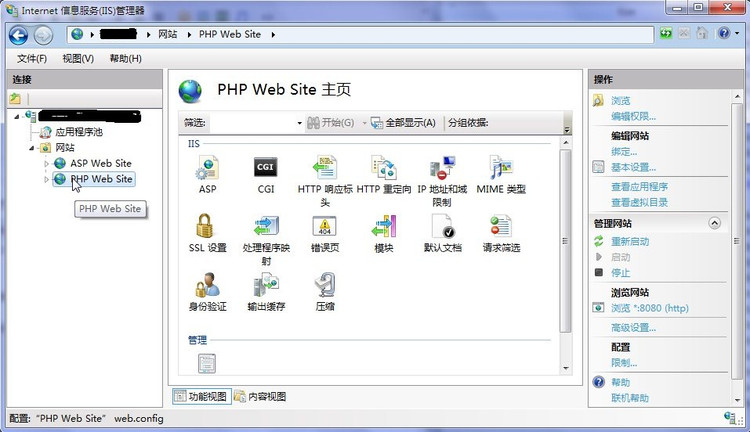Image resolution: width=750 pixels, height=432 pixels.
Task: Click the home toolbar icon
Action: click(702, 33)
